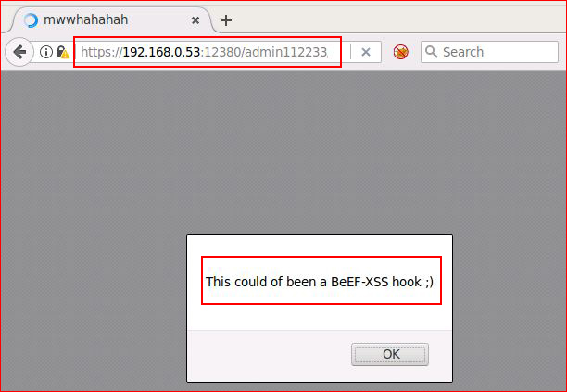The width and height of the screenshot is (567, 392).
Task: Open a new tab with the plus icon
Action: 226,20
